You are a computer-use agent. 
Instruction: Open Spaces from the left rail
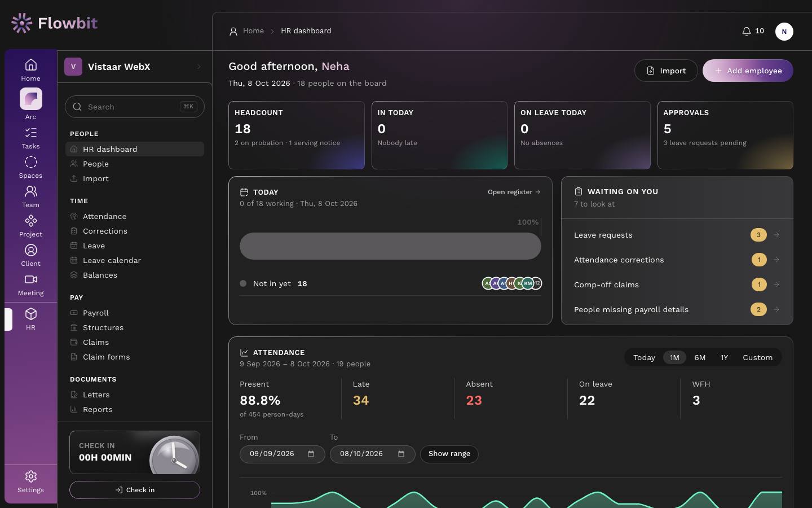pyautogui.click(x=30, y=168)
